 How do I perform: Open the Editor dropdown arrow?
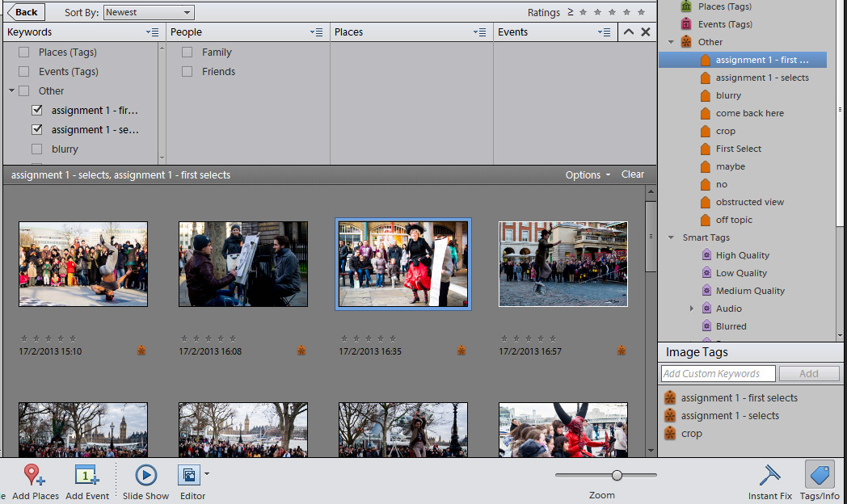[x=207, y=474]
